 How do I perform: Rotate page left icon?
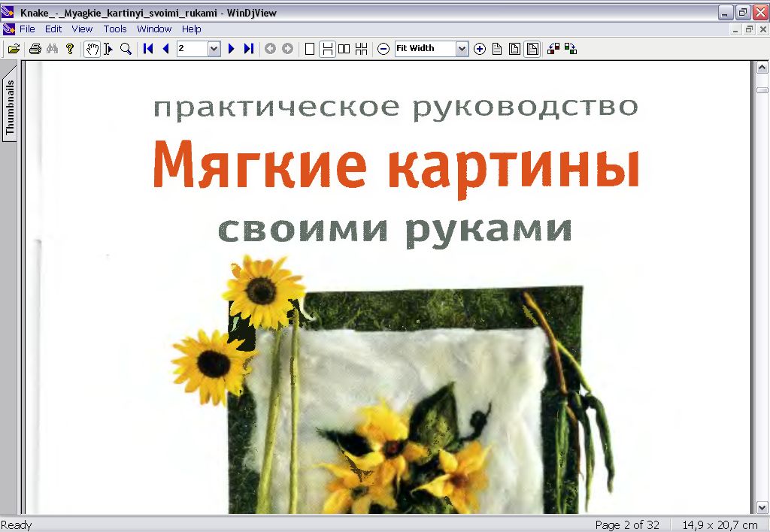click(x=553, y=49)
